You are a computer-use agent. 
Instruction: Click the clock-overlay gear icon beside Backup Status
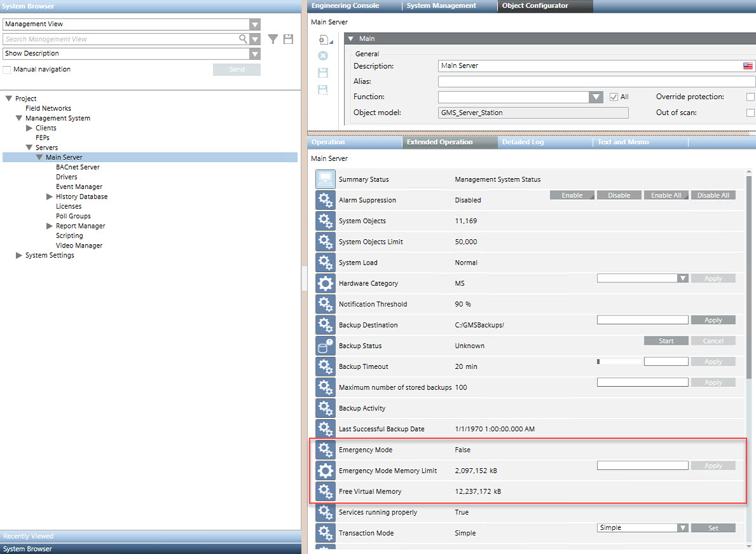(325, 345)
